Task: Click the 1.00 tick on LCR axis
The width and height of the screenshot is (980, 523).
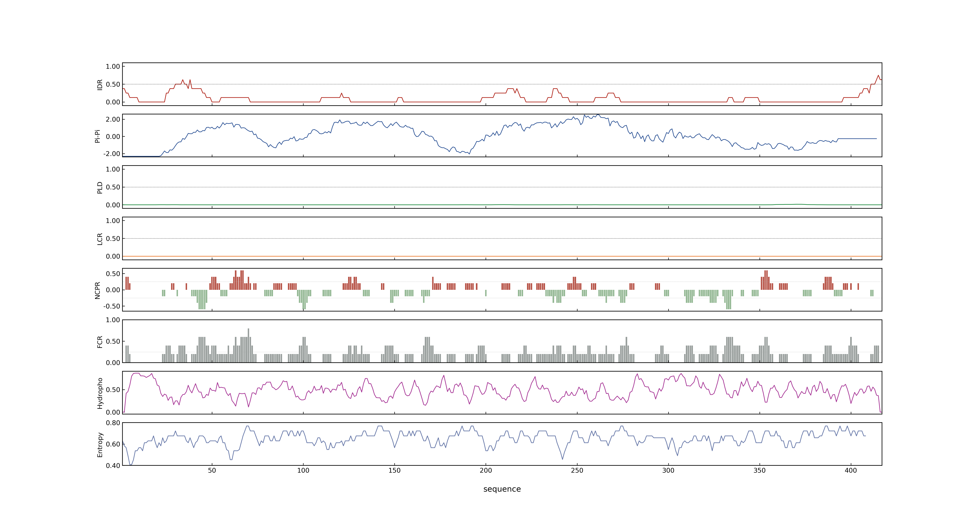Action: tap(113, 220)
